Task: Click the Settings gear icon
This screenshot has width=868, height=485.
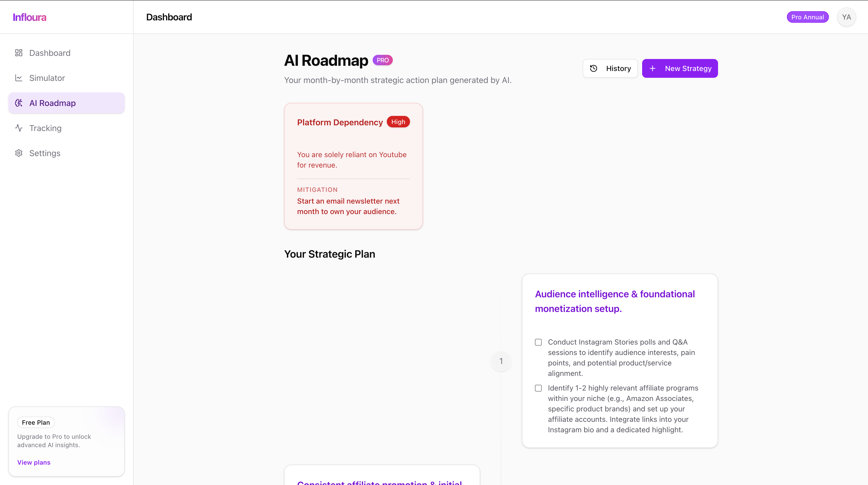Action: [x=19, y=153]
